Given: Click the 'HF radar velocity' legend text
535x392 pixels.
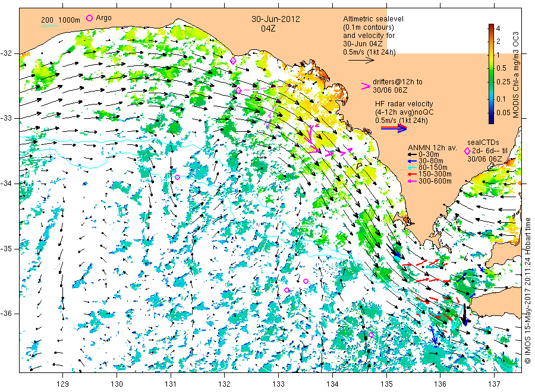Looking at the screenshot, I should (404, 103).
